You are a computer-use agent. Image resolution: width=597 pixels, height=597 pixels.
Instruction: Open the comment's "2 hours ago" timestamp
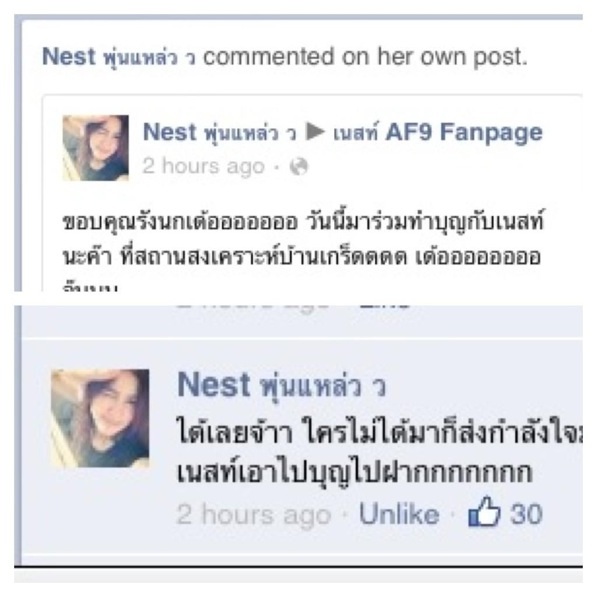point(254,515)
